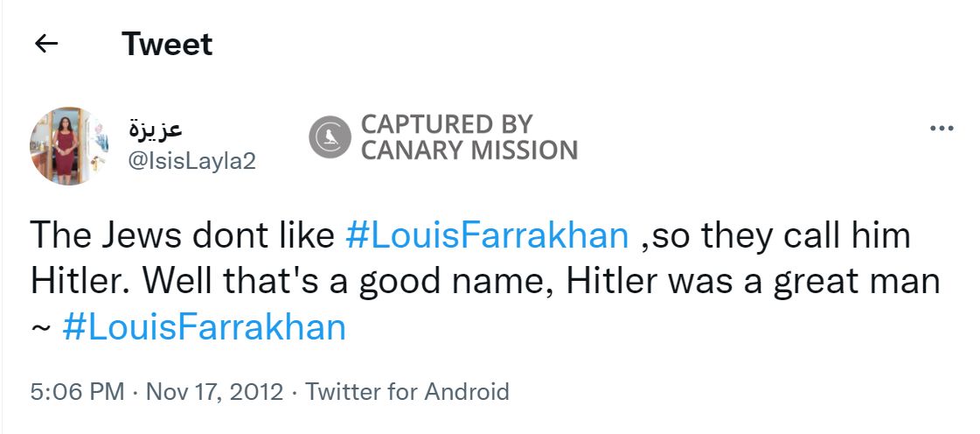The width and height of the screenshot is (980, 434).
Task: Click the first line of tweet text
Action: click(184, 235)
